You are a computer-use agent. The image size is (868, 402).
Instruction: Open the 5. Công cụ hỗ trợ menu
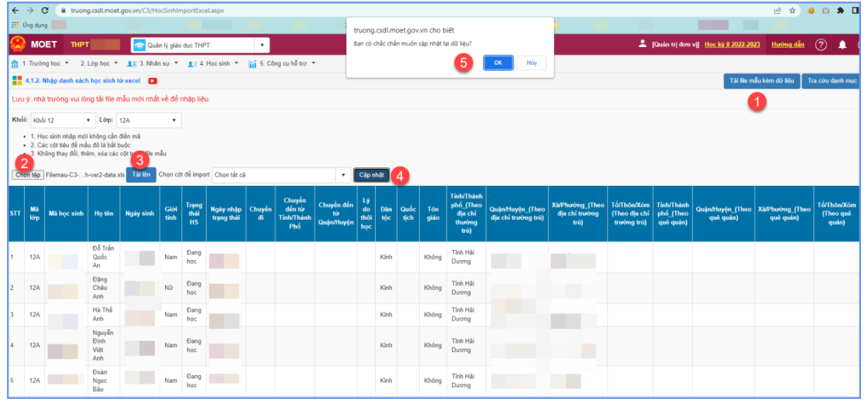click(x=282, y=63)
